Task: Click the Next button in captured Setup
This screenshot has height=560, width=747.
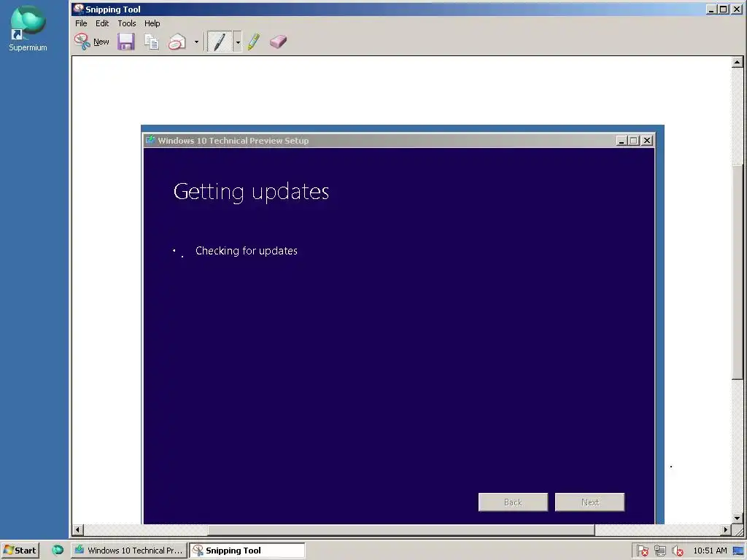Action: [x=589, y=502]
